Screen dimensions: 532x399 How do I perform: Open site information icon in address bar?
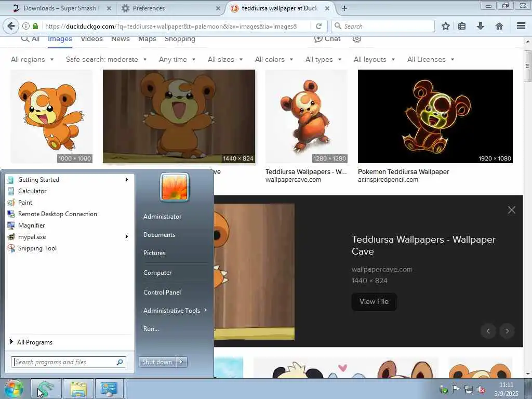26,26
